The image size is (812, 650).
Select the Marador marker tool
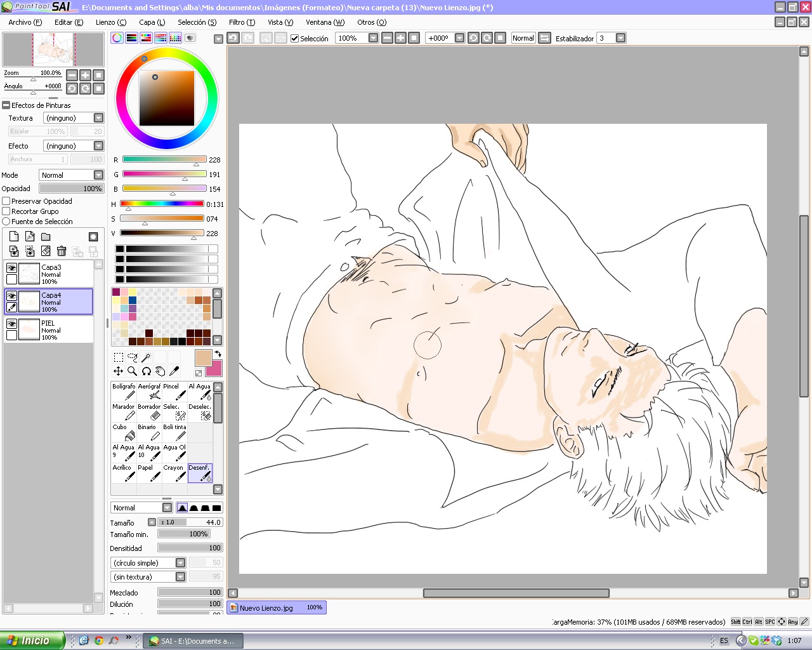click(x=124, y=412)
